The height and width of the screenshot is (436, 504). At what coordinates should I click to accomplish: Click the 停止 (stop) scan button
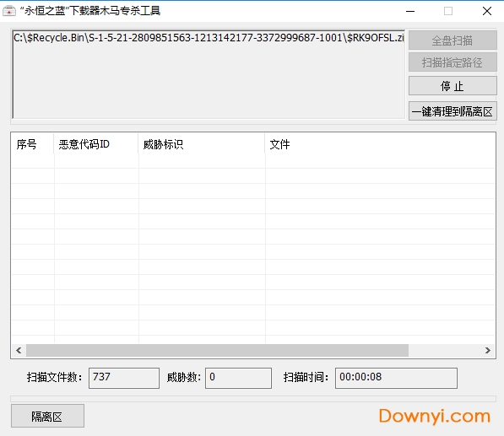click(x=453, y=86)
